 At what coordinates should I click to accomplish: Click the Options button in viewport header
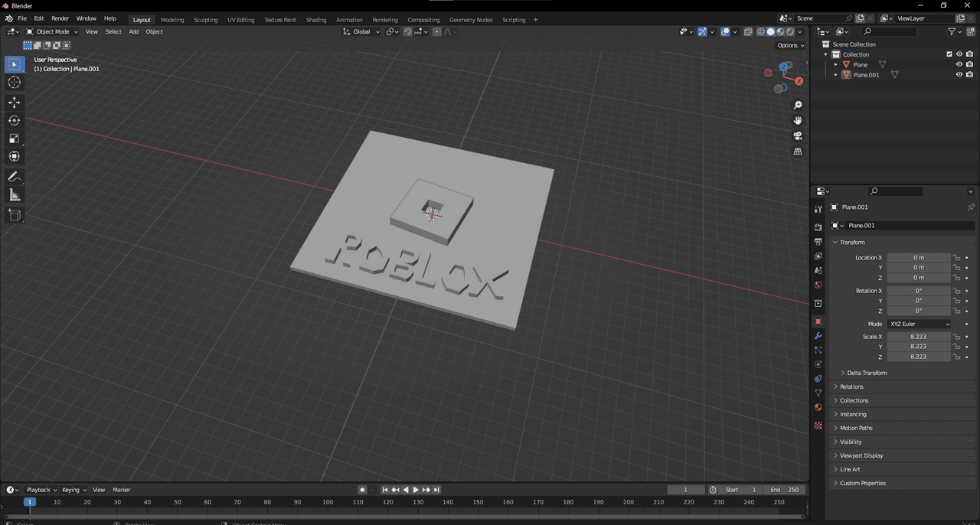790,45
